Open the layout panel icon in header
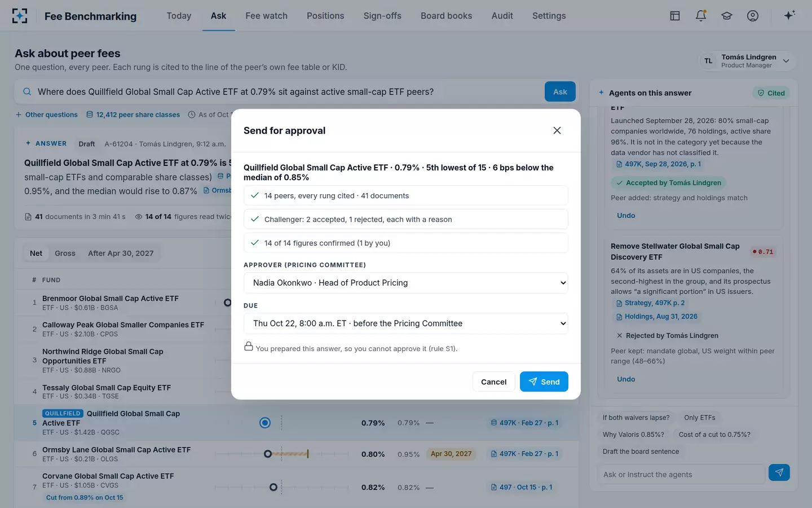Screen dimensions: 812x508 tap(675, 16)
